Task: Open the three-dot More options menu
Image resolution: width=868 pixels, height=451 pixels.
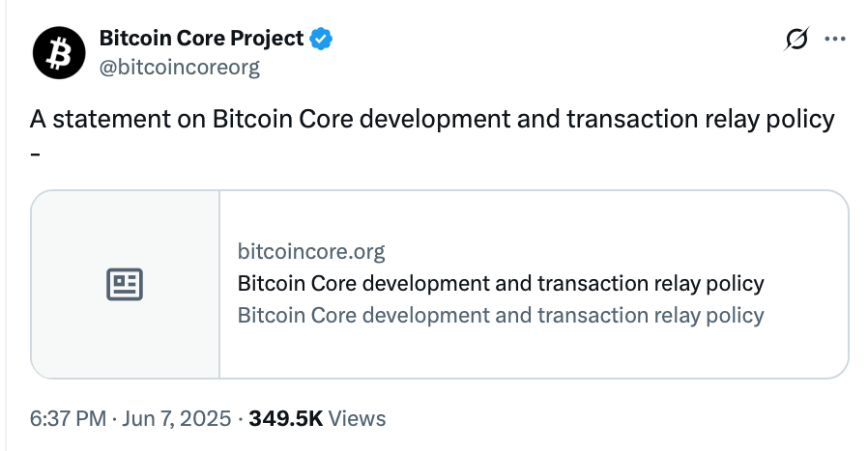Action: pyautogui.click(x=834, y=40)
